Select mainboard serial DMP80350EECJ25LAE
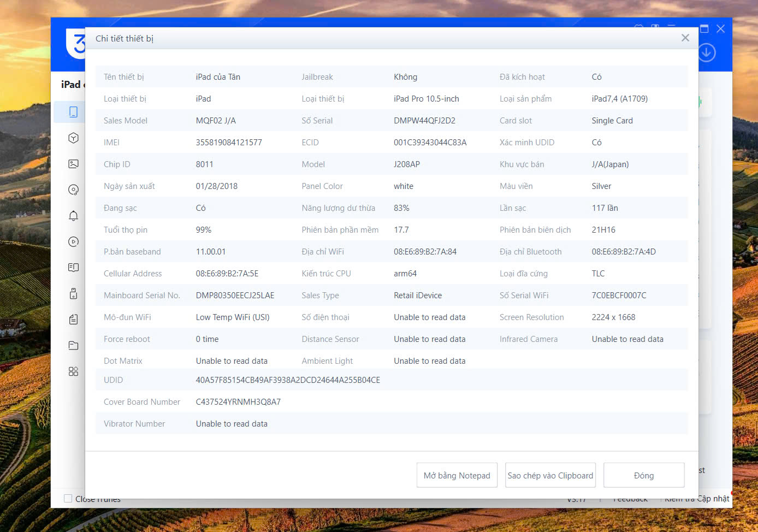 point(235,295)
